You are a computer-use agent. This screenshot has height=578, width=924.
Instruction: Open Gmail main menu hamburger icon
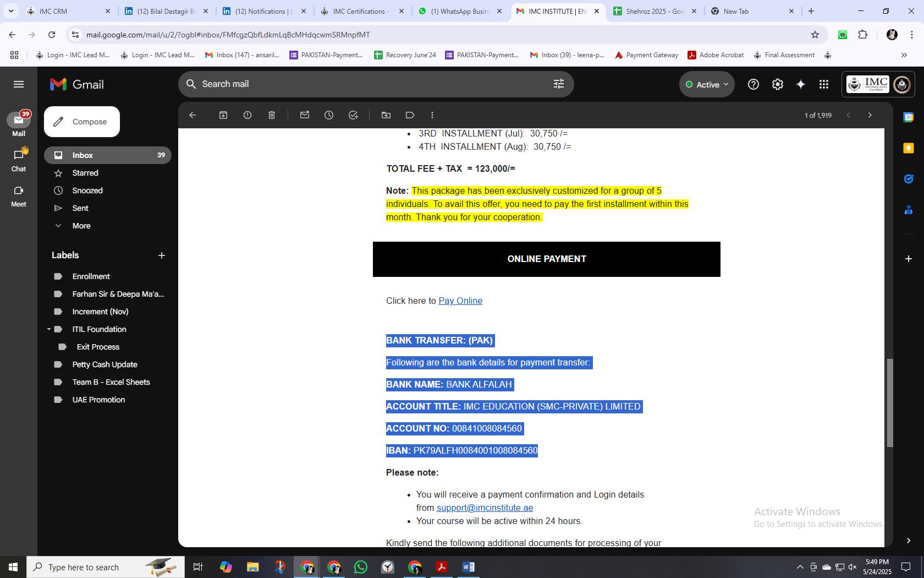[x=19, y=84]
